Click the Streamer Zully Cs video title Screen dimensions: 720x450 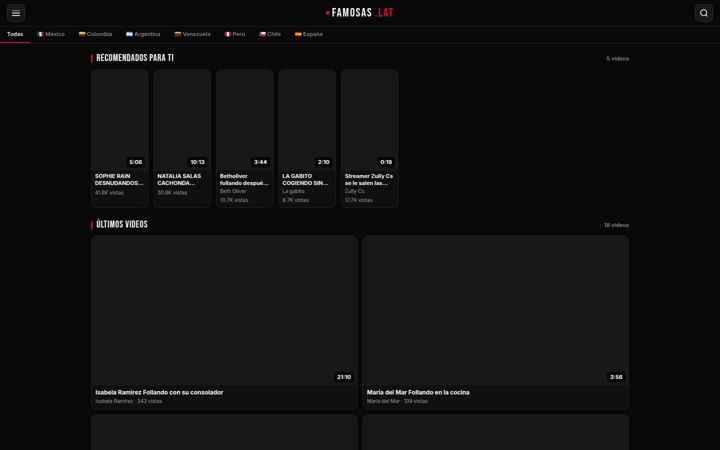(369, 180)
